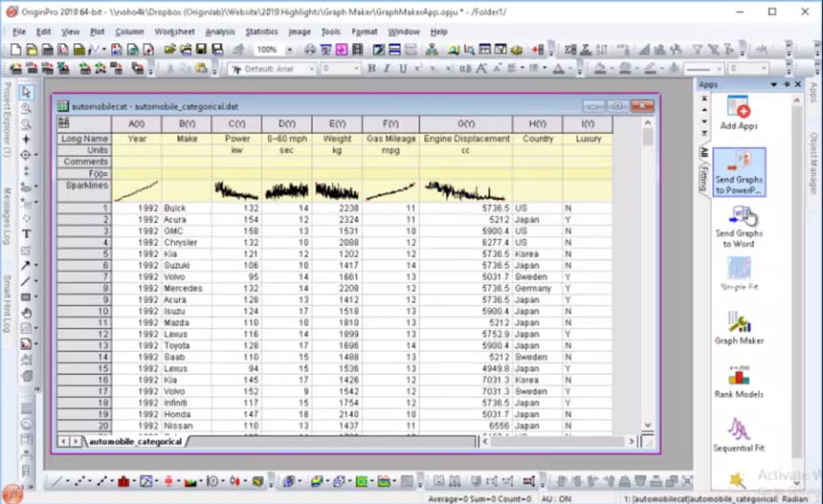This screenshot has width=823, height=504.
Task: Open the Messages Log side tab
Action: pos(7,215)
